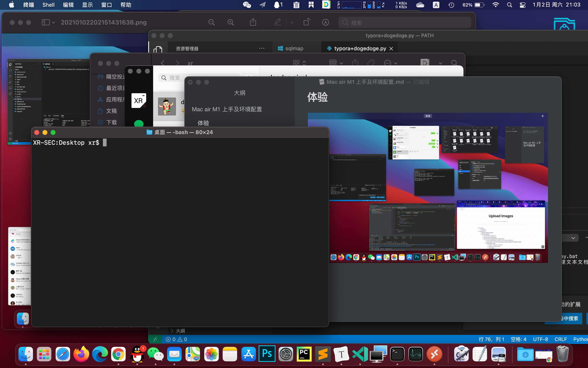Viewport: 588px width, 368px height.
Task: Open explorer more actions ellipsis in VS Code
Action: 262,48
